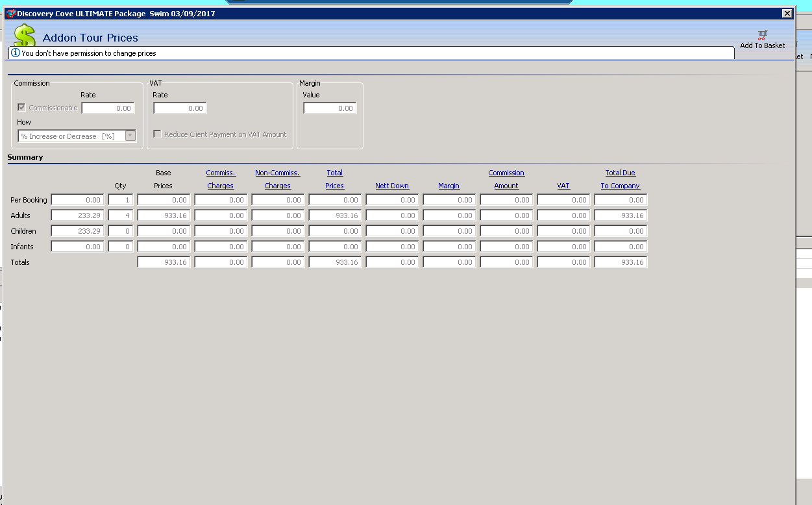Click the 'Per Booking' row label

29,200
